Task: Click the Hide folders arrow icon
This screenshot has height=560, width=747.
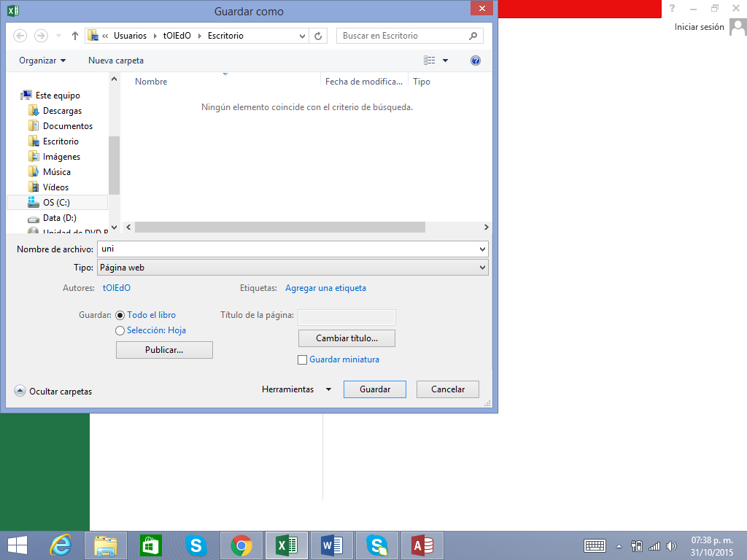Action: 20,391
